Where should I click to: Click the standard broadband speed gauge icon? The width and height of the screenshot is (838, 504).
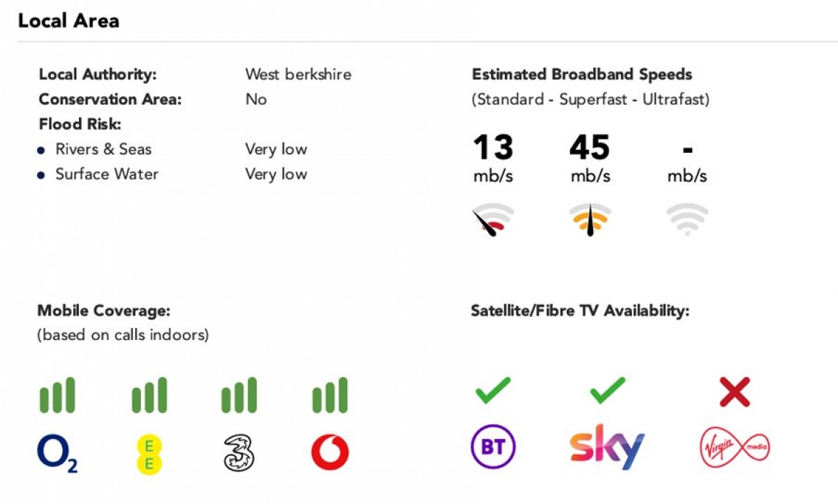(x=493, y=220)
